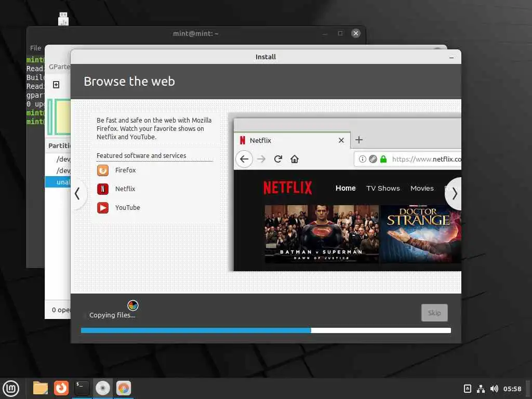
Task: Minimize the Install window
Action: [451, 57]
